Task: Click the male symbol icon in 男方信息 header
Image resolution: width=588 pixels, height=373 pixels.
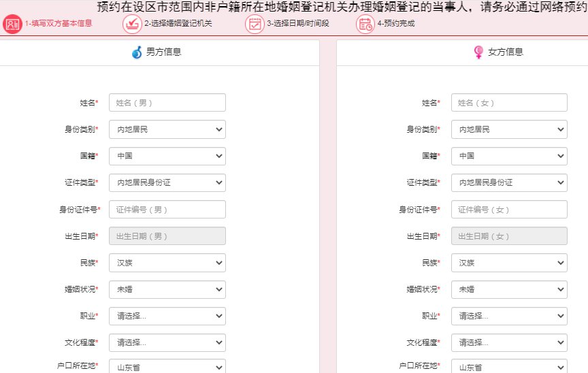Action: click(x=137, y=52)
